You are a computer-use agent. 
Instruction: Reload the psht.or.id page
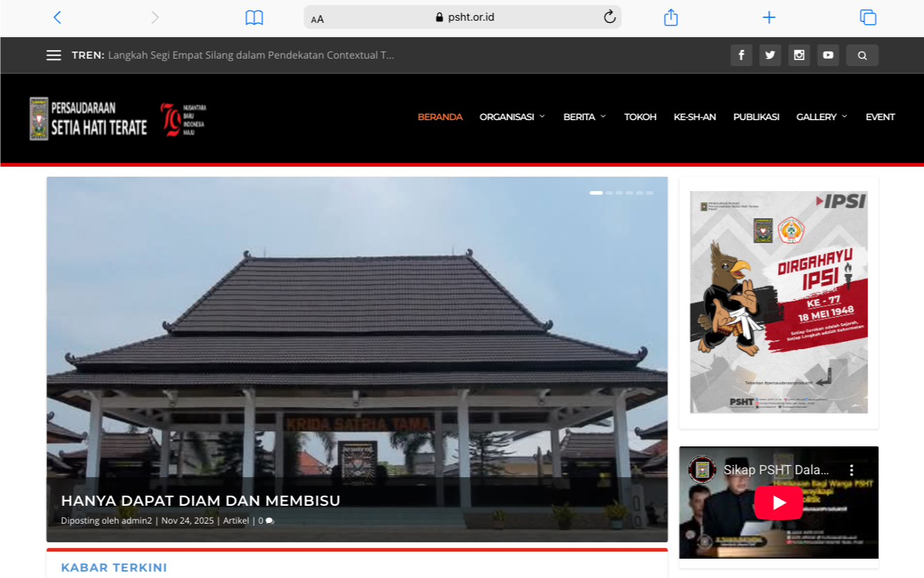point(609,17)
